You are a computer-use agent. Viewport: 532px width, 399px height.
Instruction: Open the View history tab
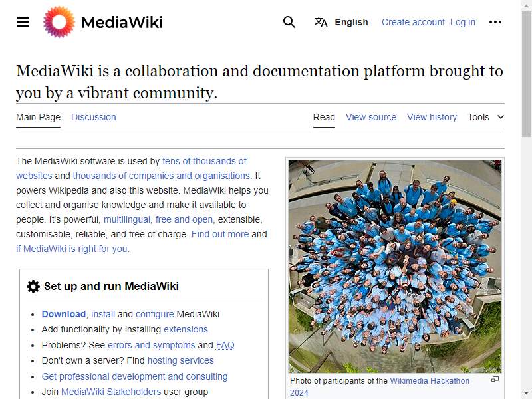[432, 117]
